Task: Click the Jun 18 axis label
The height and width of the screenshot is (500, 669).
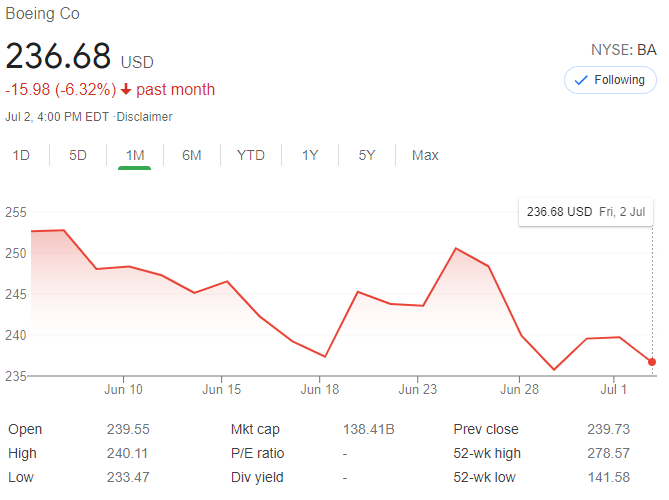Action: click(320, 390)
